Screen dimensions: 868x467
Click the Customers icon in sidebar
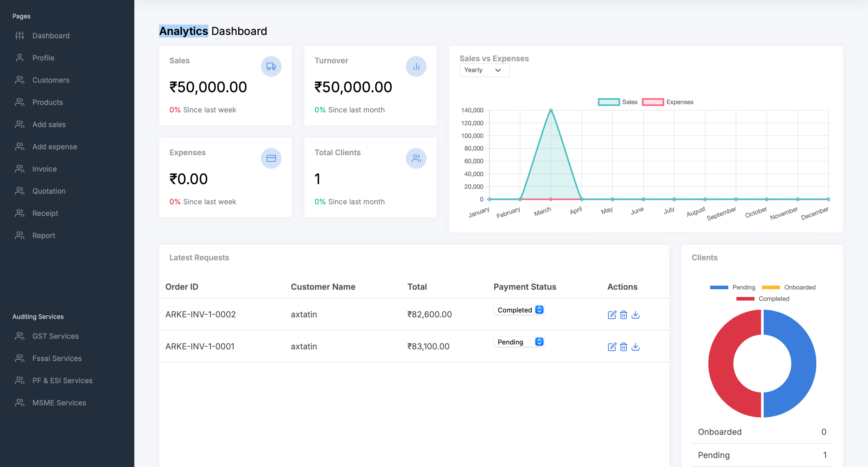pos(20,80)
